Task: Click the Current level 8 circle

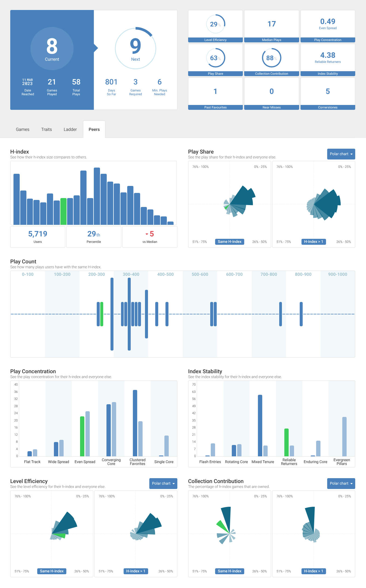Action: 52,49
